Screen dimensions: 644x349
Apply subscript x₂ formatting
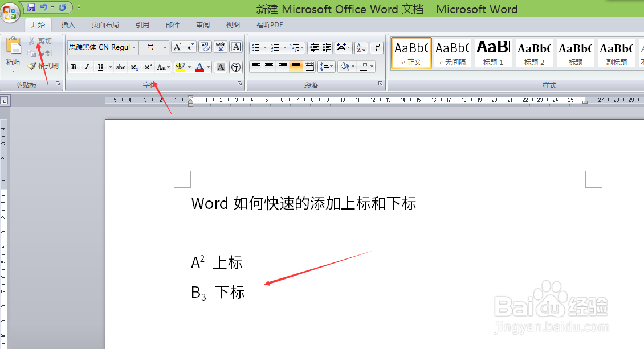click(134, 67)
